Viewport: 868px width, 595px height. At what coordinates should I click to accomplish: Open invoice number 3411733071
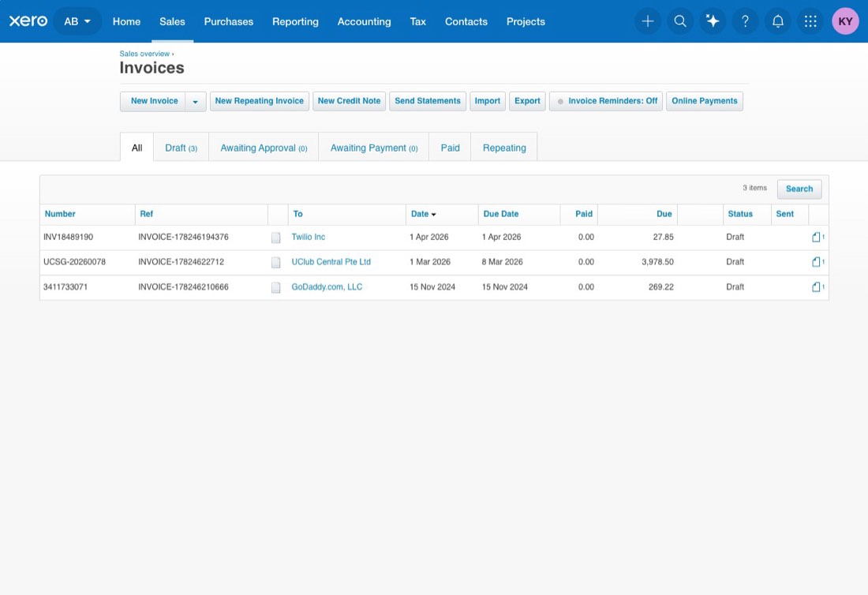pos(65,286)
